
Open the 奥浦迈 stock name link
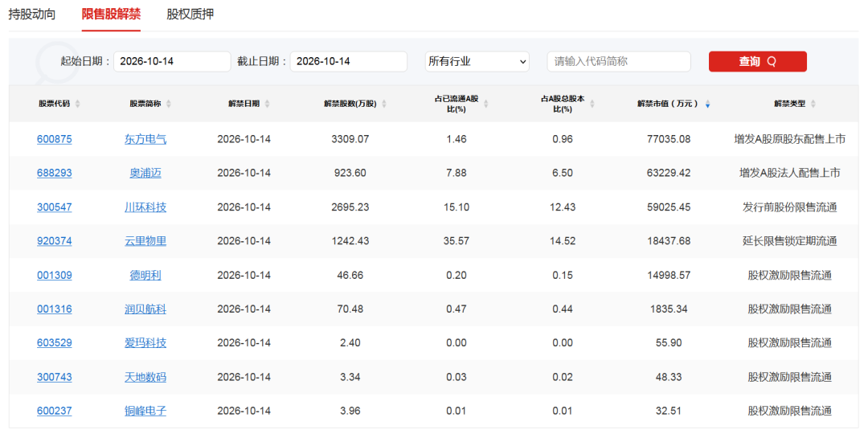tap(145, 174)
